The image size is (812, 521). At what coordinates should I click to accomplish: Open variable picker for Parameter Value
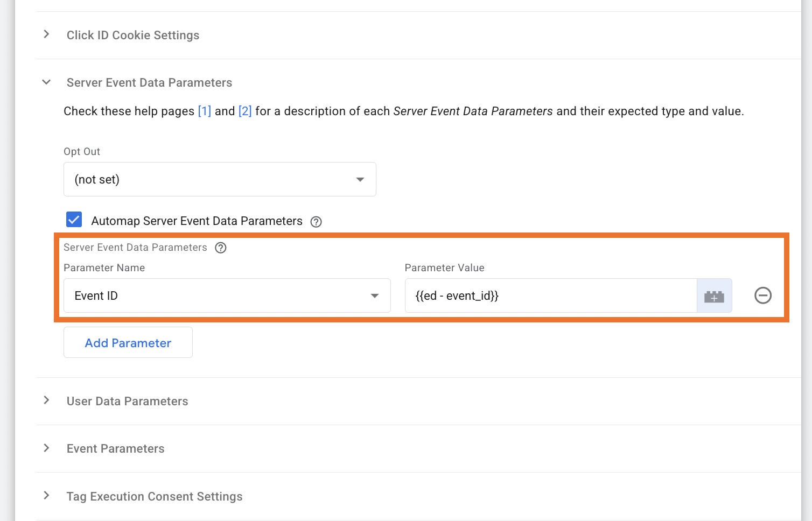click(714, 295)
